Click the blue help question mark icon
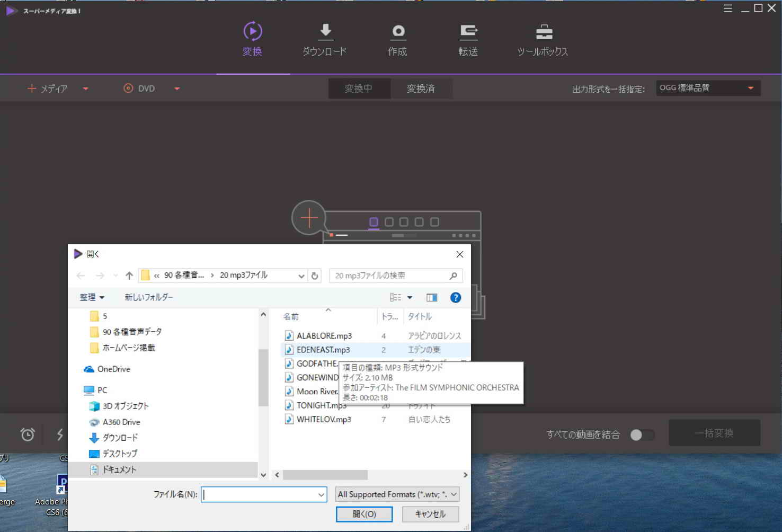Image resolution: width=782 pixels, height=532 pixels. [x=455, y=298]
